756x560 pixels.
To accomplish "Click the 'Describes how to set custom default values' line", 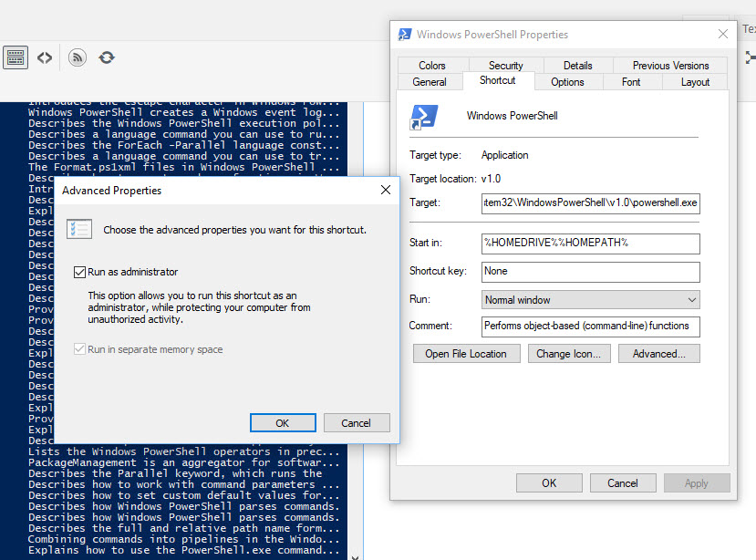I will coord(183,495).
